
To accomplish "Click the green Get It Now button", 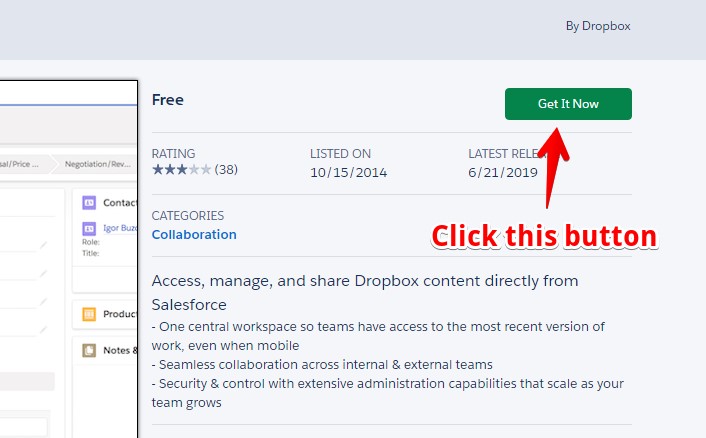I will click(568, 104).
